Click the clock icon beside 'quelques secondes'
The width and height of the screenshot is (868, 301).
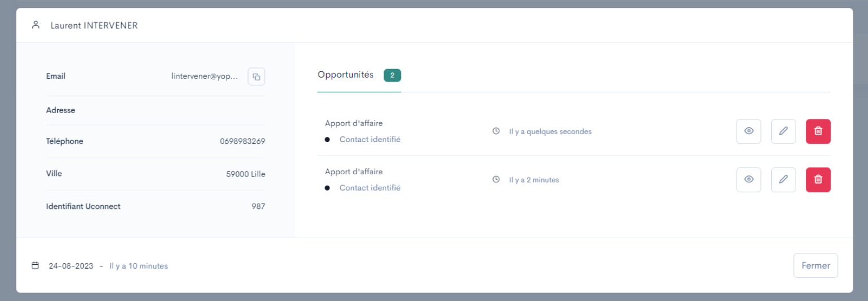[496, 131]
